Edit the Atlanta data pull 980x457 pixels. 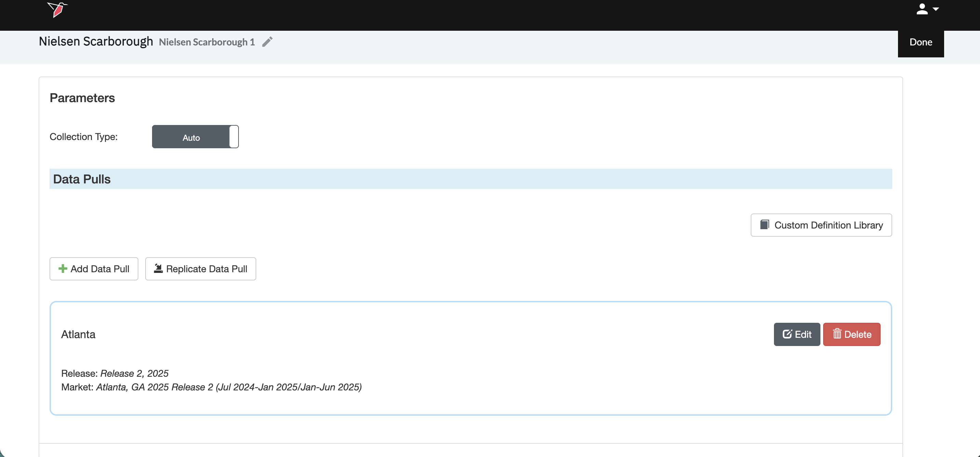click(797, 334)
